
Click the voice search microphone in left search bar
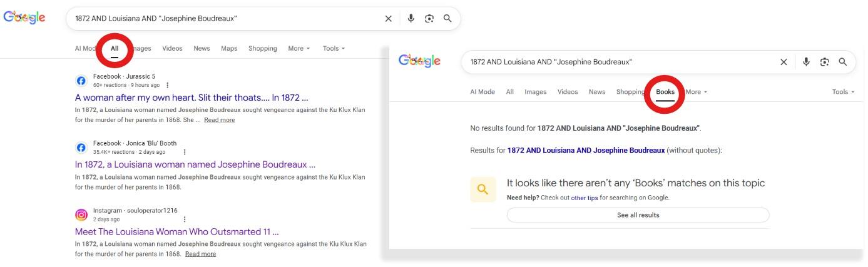(x=411, y=19)
